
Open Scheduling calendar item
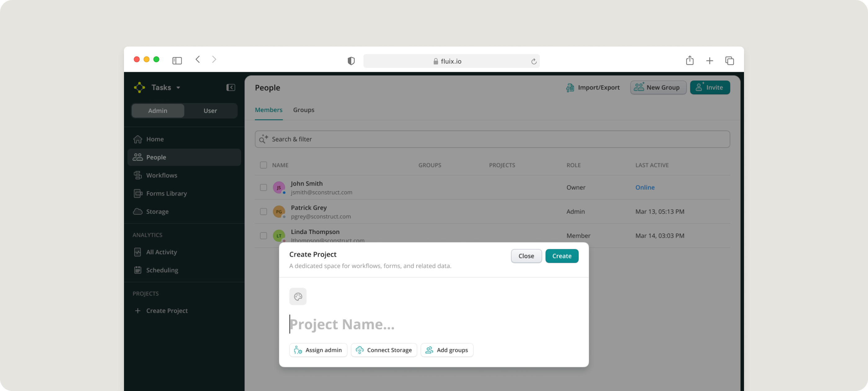coord(162,270)
